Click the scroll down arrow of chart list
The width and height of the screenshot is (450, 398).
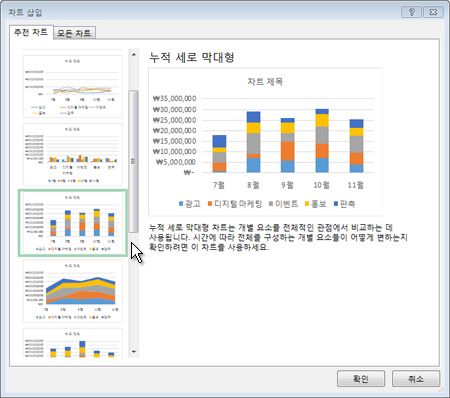134,352
